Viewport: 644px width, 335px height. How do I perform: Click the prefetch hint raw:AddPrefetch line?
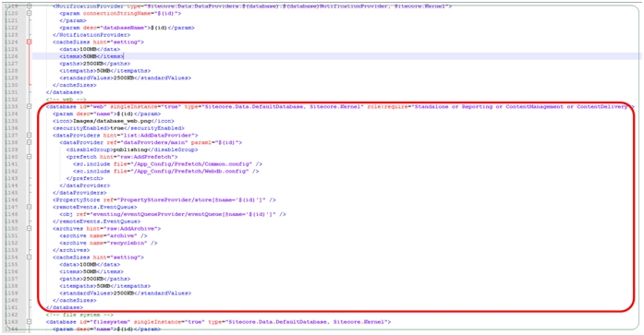(122, 157)
